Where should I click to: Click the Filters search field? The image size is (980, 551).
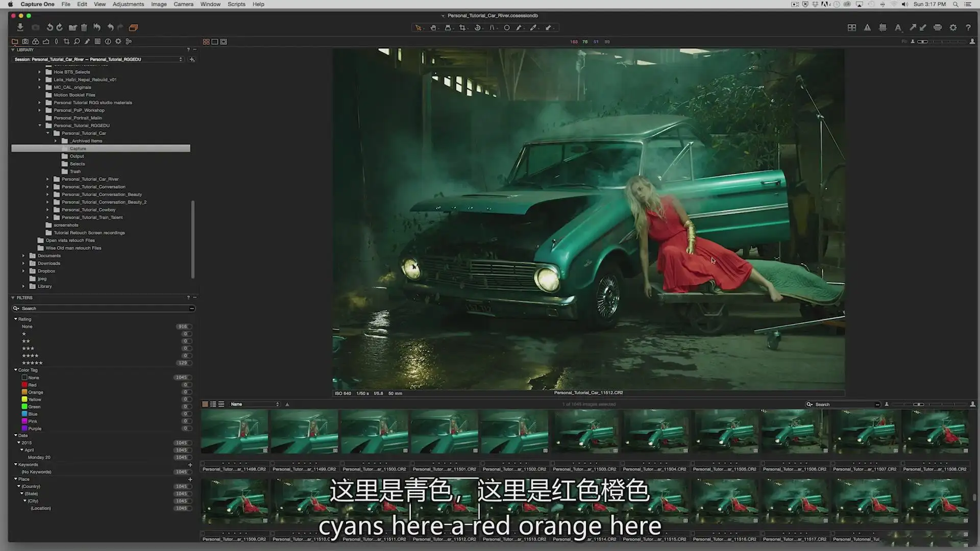tap(103, 308)
